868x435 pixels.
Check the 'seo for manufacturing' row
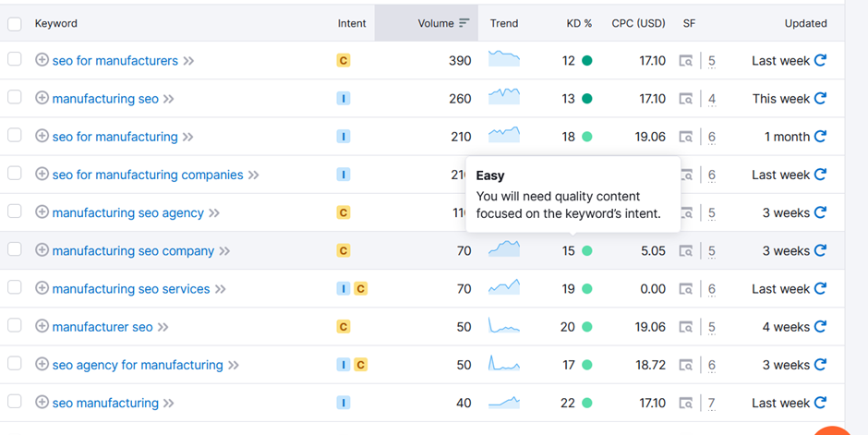(15, 135)
